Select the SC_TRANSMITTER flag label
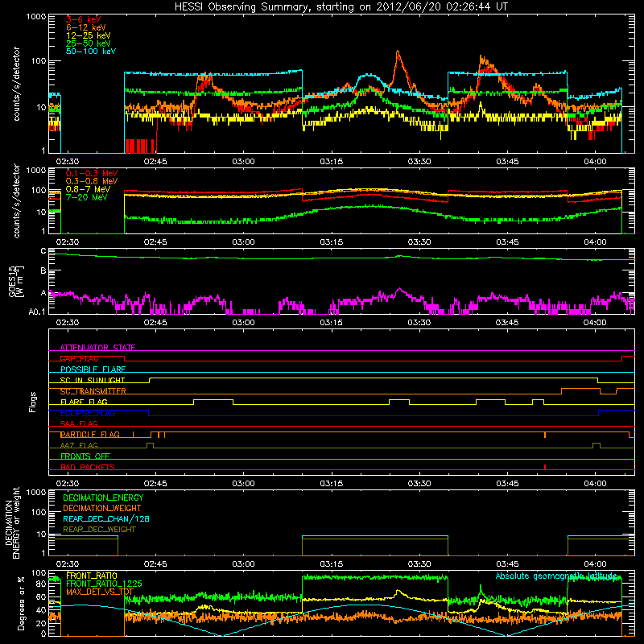 click(x=93, y=391)
